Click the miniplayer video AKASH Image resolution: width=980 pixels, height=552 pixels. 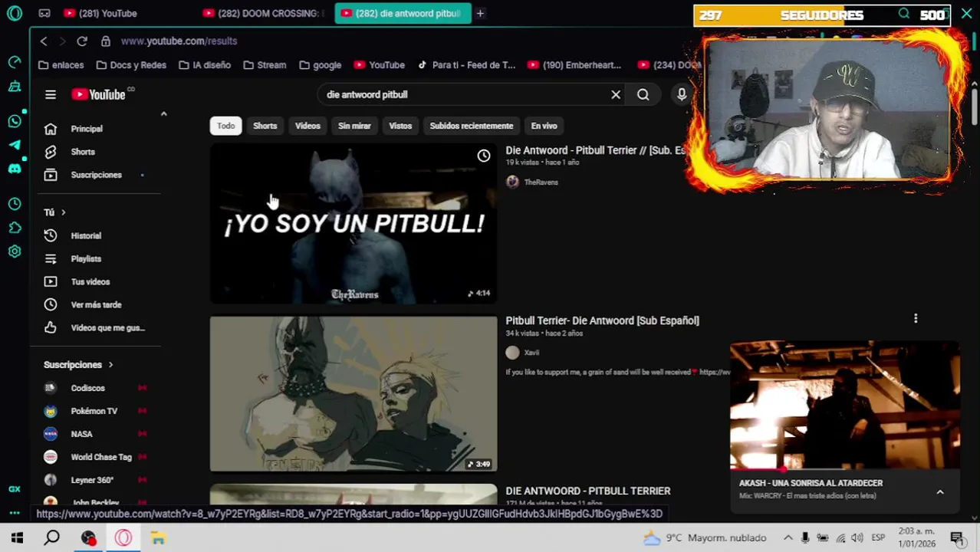[844, 405]
